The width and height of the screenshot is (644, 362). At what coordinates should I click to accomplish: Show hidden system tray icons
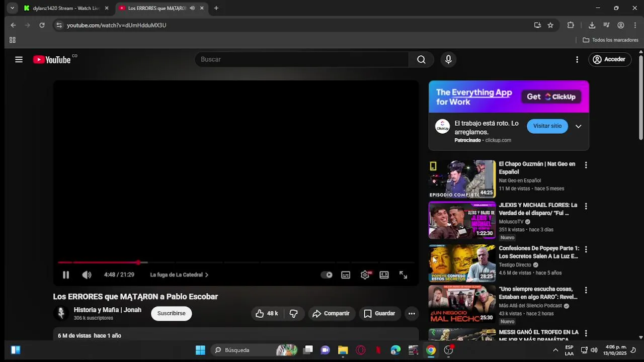point(555,350)
